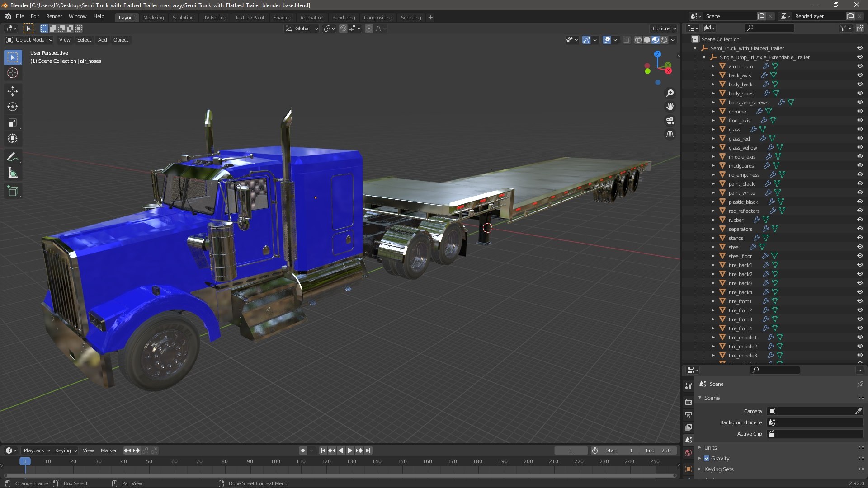Play the animation in reverse
868x488 pixels.
(341, 450)
